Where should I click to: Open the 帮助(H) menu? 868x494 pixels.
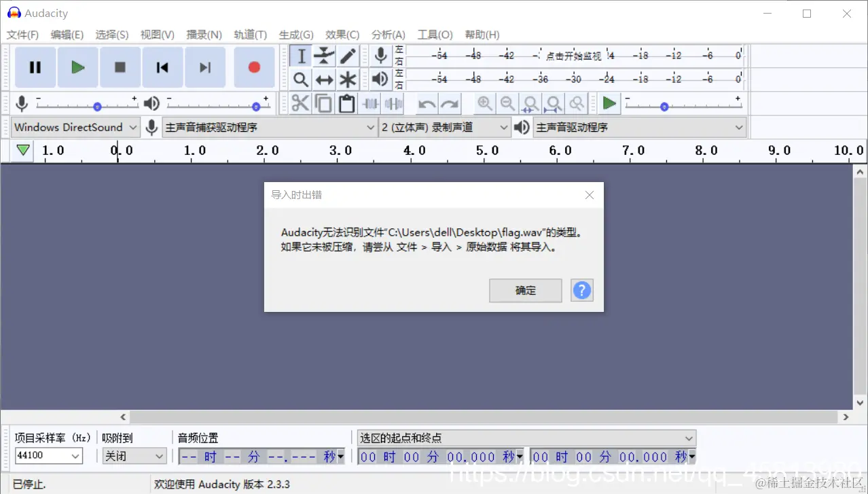[x=482, y=35]
